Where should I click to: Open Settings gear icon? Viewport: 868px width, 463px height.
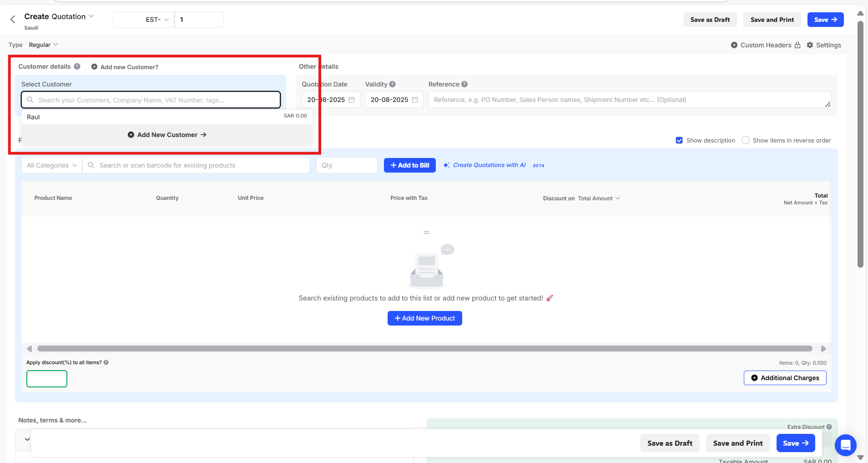[810, 45]
